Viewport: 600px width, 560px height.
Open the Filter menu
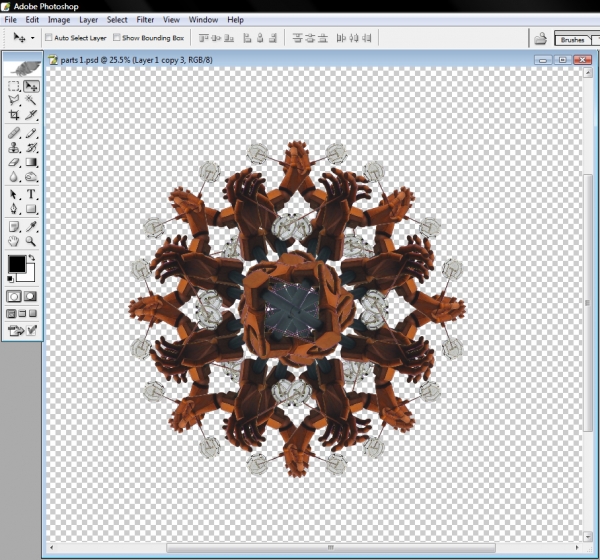(x=145, y=20)
